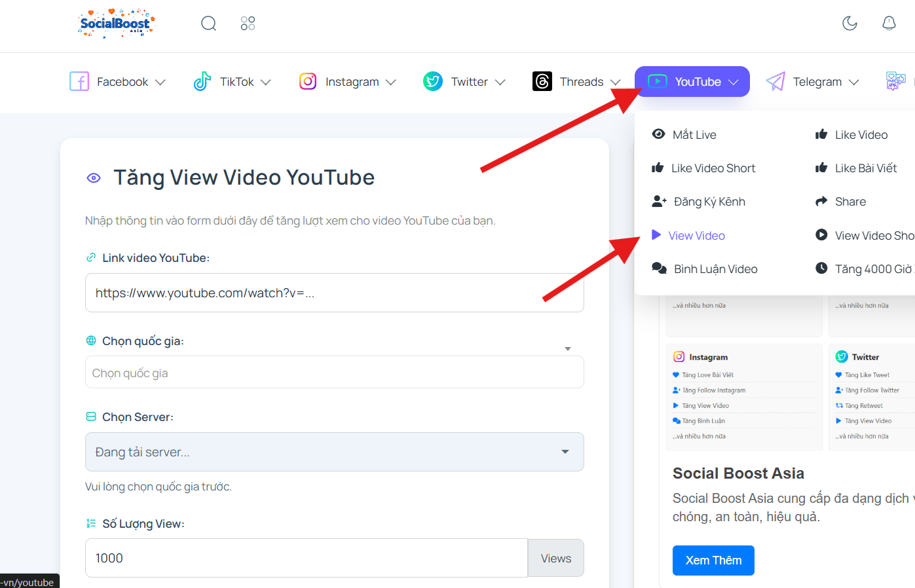Screen dimensions: 915x588
Task: Click circled play icon beside View Video Short
Action: (821, 234)
